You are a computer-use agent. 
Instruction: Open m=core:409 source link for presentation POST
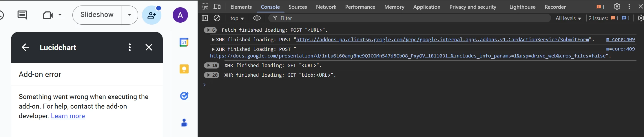620,49
